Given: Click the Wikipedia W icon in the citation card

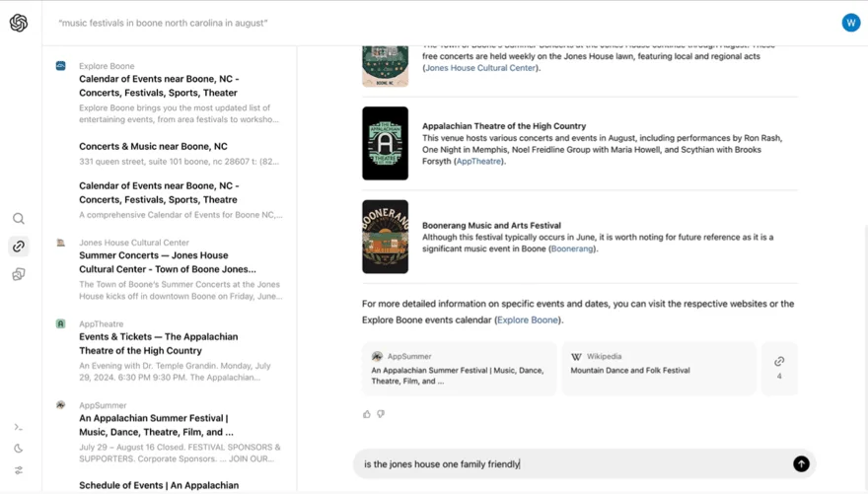Looking at the screenshot, I should click(576, 357).
